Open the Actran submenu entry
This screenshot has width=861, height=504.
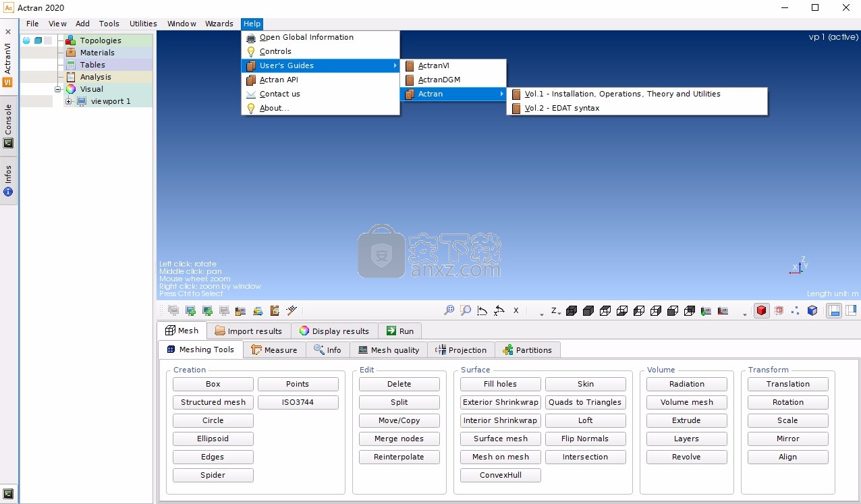click(453, 94)
